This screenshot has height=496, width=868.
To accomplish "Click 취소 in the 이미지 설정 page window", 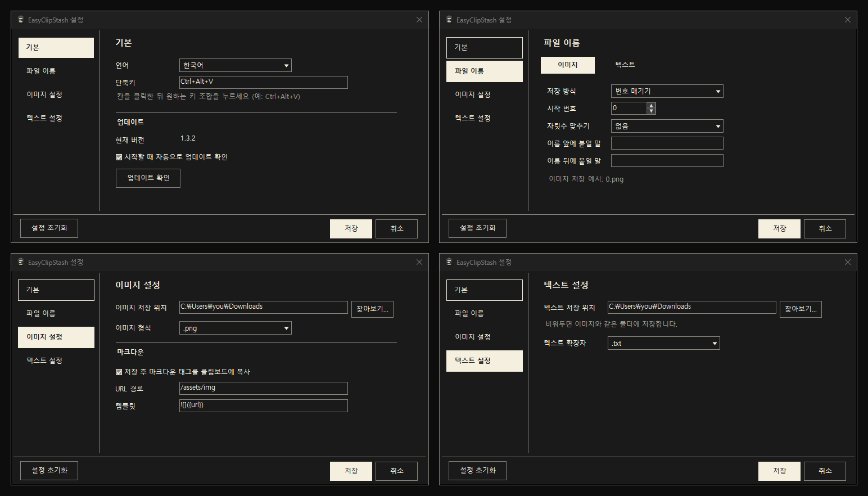I will tap(396, 471).
